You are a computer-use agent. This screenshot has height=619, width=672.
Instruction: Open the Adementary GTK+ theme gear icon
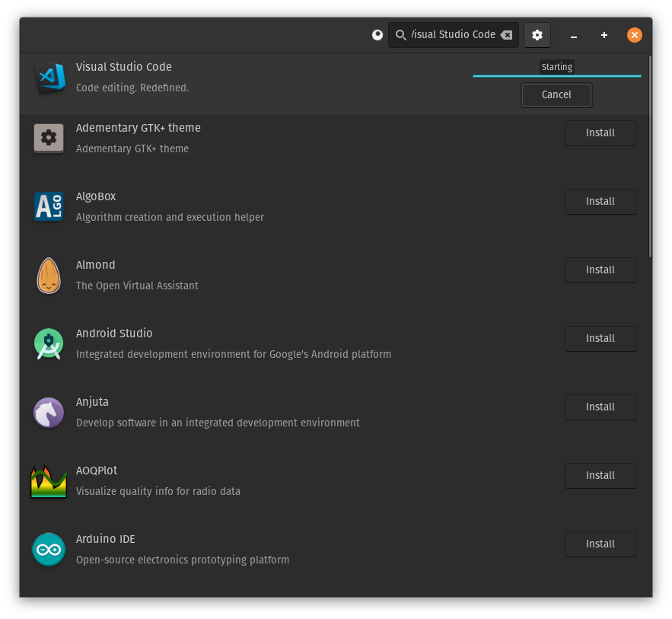coord(49,138)
